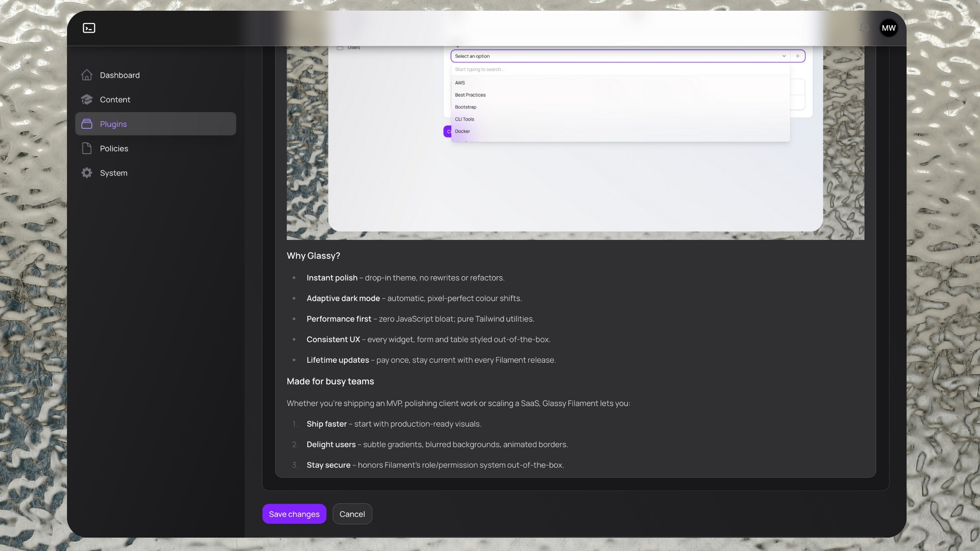This screenshot has height=551, width=980.
Task: Toggle the Users checkbox in preview image
Action: click(x=340, y=48)
